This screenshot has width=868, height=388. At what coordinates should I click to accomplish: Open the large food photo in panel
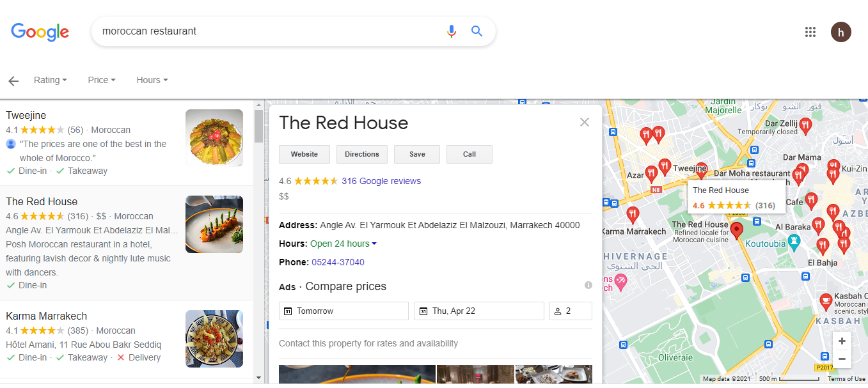click(357, 374)
